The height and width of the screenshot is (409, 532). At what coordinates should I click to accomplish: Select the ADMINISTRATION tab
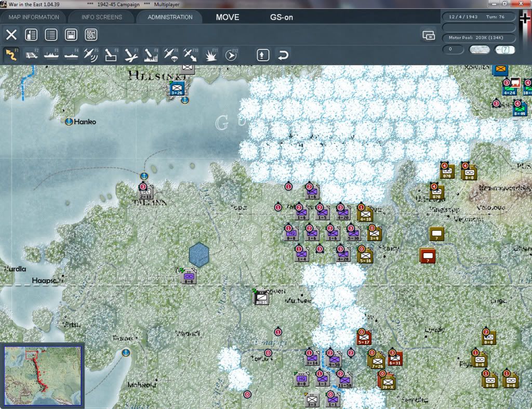pyautogui.click(x=170, y=17)
